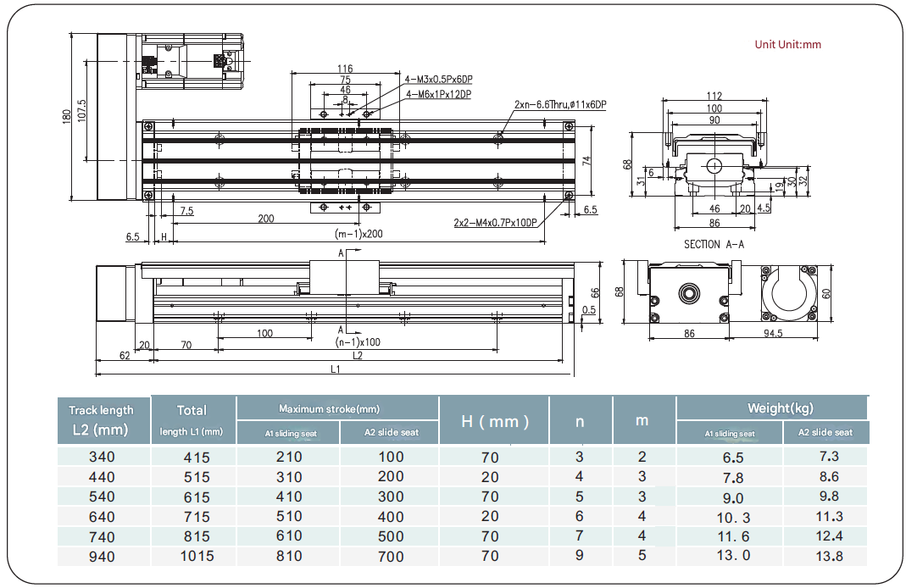Select the Total length L1 (mm) header
The width and height of the screenshot is (906, 588).
tap(192, 419)
